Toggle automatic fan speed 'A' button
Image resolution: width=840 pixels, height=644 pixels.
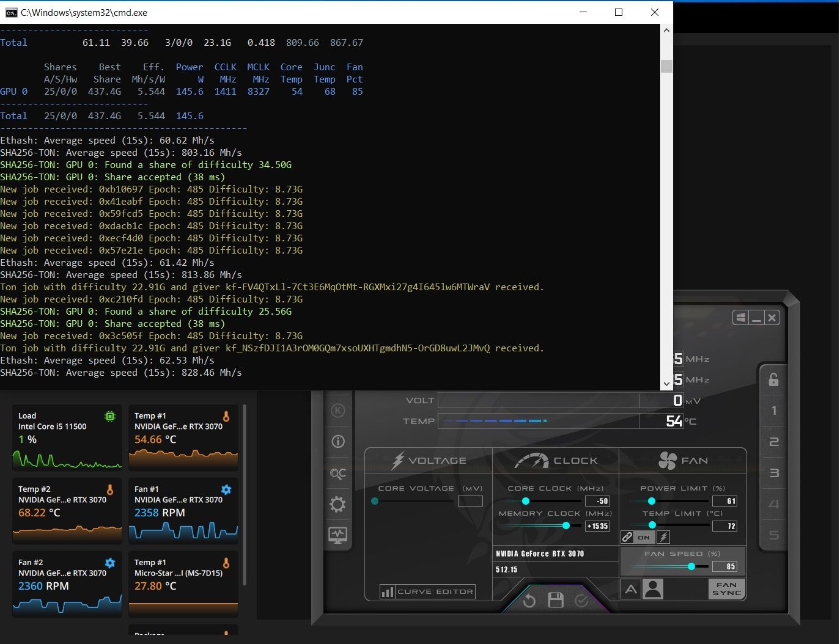631,589
